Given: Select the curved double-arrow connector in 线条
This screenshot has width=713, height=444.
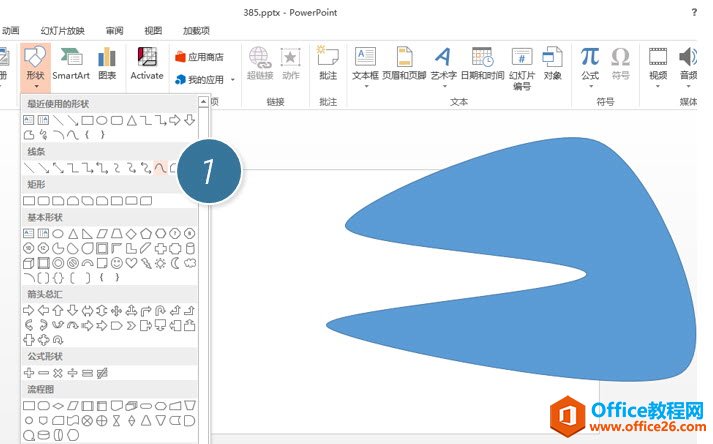Looking at the screenshot, I should pyautogui.click(x=146, y=168).
